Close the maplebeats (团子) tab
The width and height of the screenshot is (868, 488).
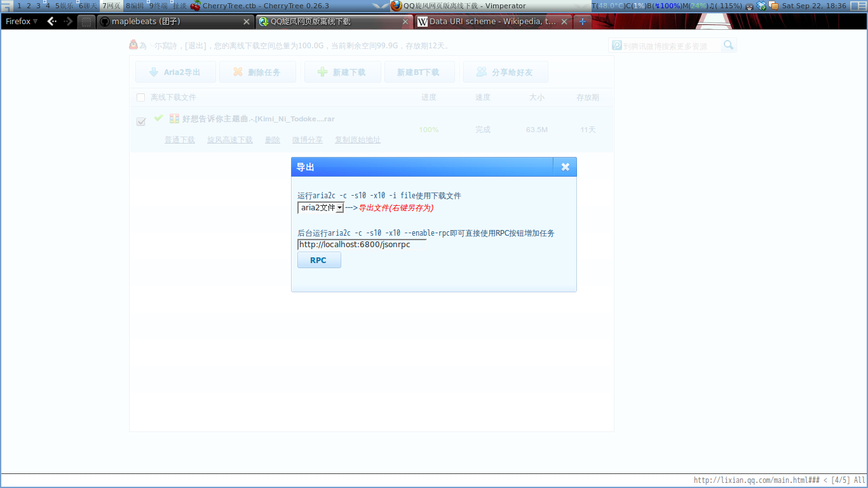[x=247, y=22]
